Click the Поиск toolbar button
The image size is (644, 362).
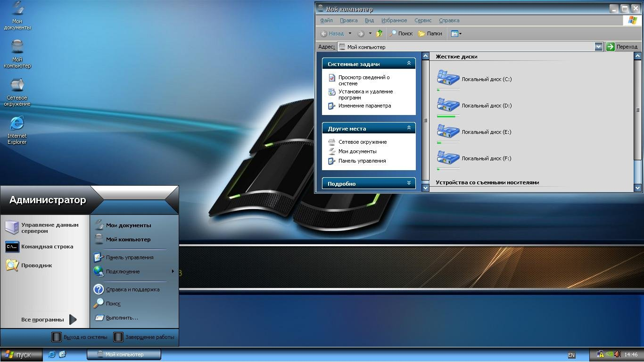[x=401, y=33]
